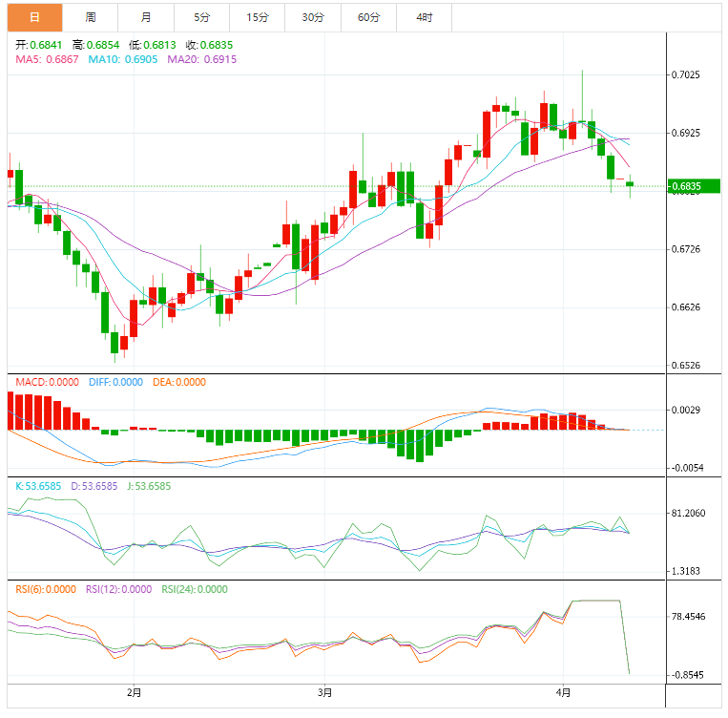This screenshot has height=718, width=728.
Task: Open the 60分 timeframe tab
Action: click(368, 17)
